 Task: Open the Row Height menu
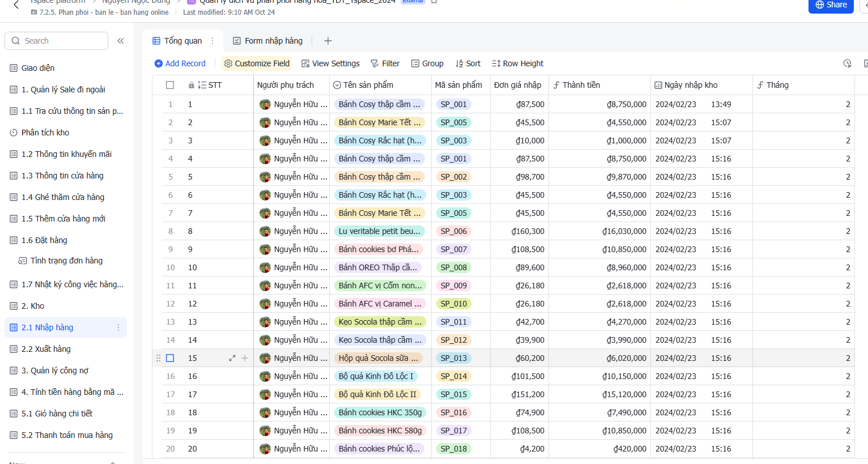point(517,63)
